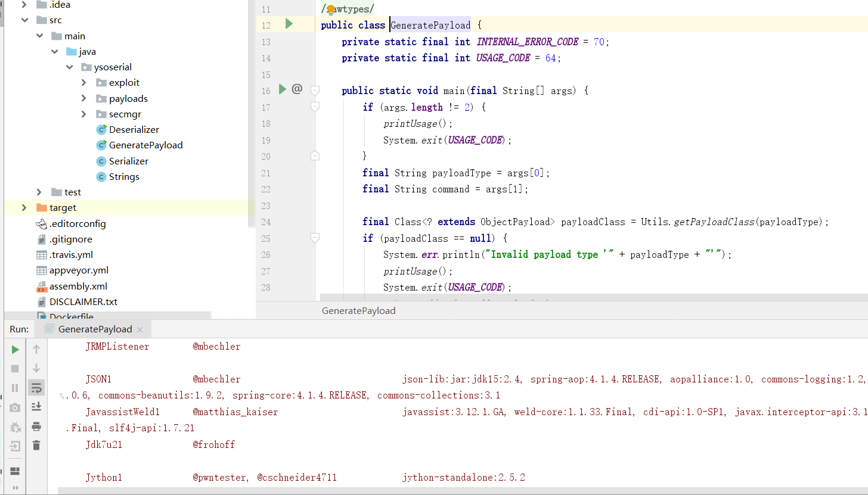Image resolution: width=868 pixels, height=495 pixels.
Task: Open the .gitignore file
Action: click(70, 239)
